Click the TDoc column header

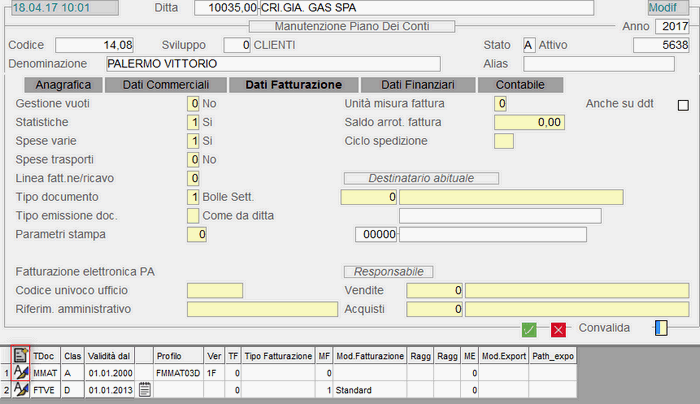click(x=44, y=356)
